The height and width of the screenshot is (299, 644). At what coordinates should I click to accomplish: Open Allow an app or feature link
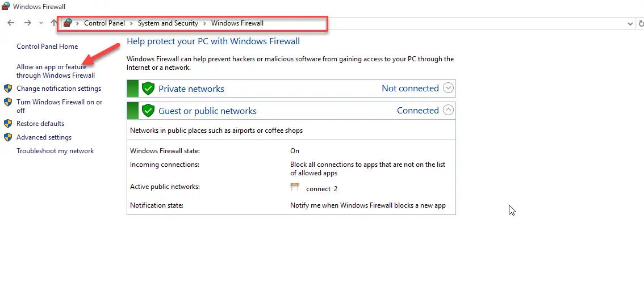coord(56,71)
